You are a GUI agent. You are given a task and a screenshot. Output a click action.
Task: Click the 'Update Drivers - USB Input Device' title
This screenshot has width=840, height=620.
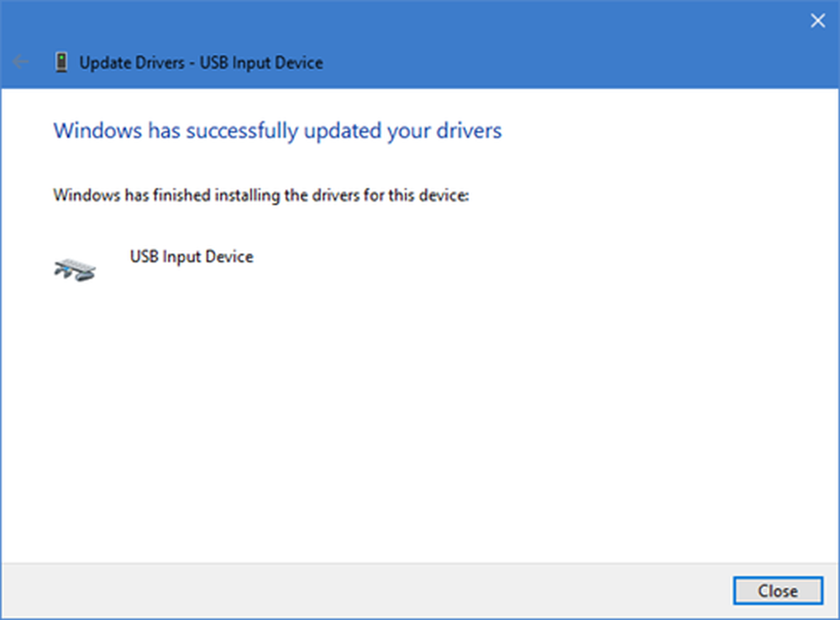[x=201, y=62]
